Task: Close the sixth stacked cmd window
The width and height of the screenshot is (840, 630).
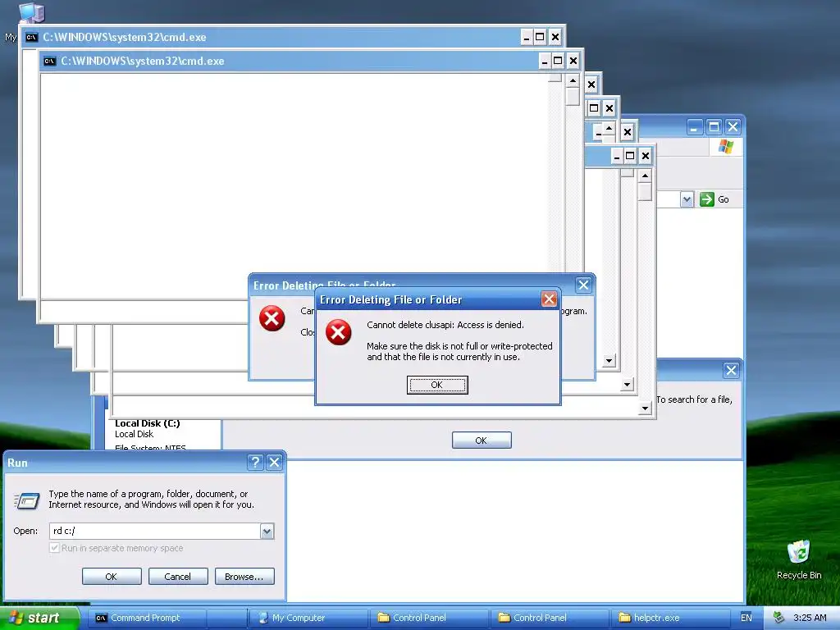Action: pyautogui.click(x=646, y=156)
